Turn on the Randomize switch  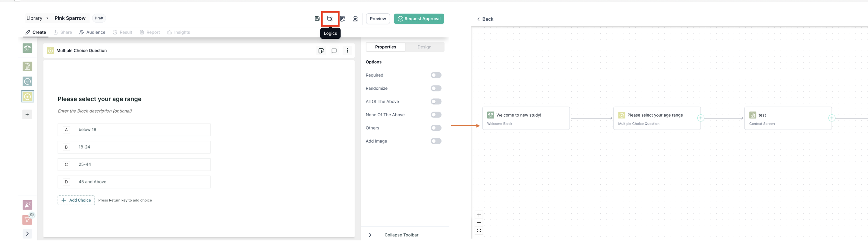436,88
